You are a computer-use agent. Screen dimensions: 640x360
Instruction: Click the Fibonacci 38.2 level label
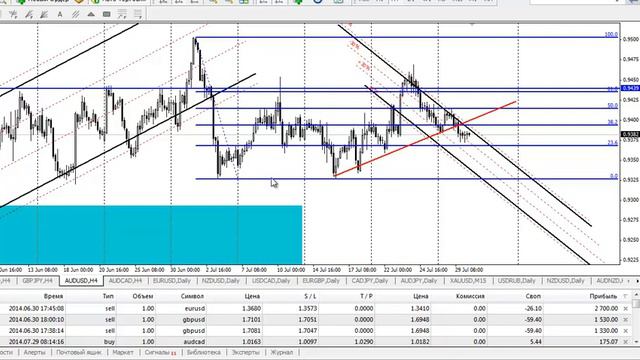click(612, 122)
